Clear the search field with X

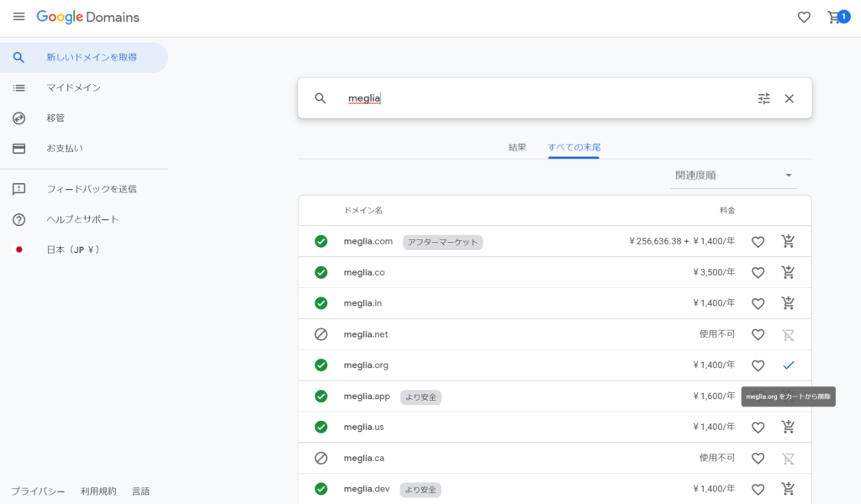789,98
